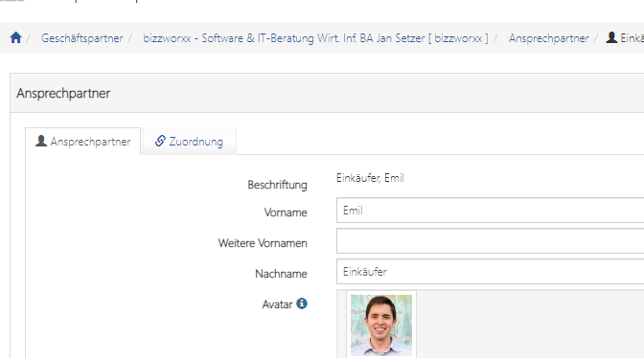Image resolution: width=644 pixels, height=358 pixels.
Task: Click the 'Vorname' field label
Action: (286, 213)
